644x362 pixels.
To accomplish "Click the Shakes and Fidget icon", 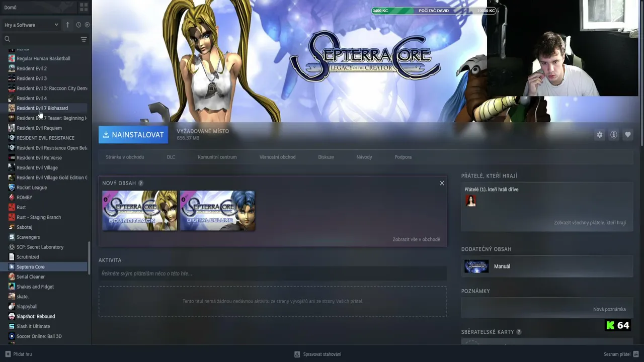I will point(12,287).
